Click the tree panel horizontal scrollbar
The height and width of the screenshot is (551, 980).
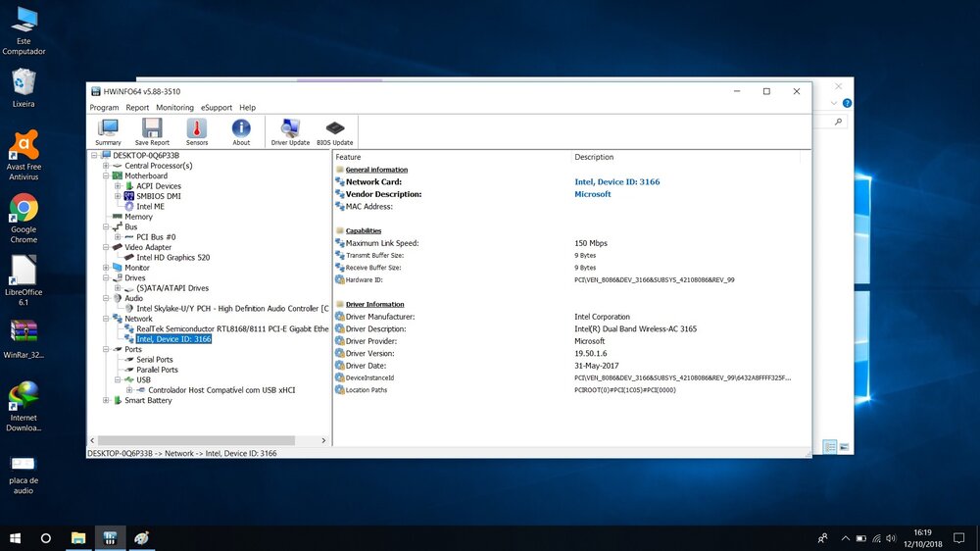tap(196, 441)
